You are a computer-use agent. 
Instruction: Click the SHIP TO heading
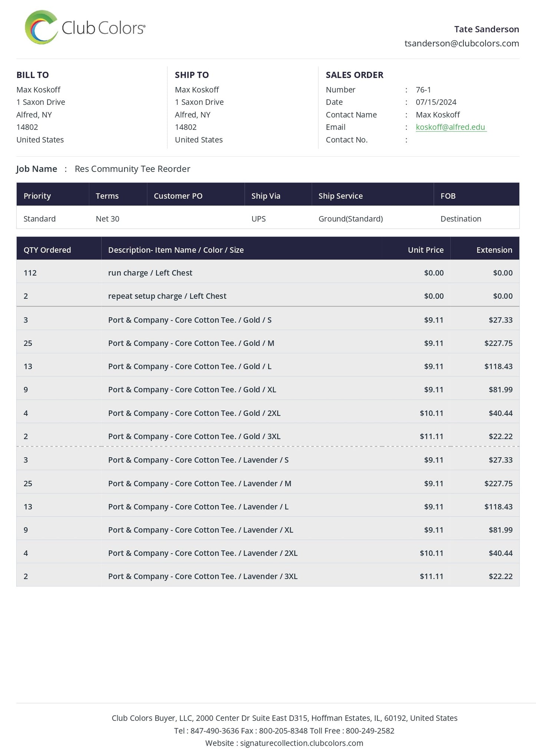pos(192,75)
